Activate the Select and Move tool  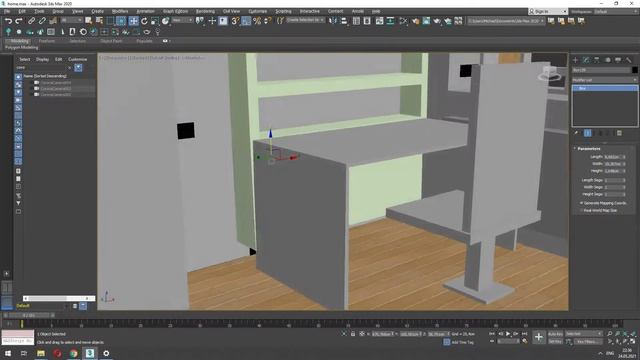pos(133,21)
